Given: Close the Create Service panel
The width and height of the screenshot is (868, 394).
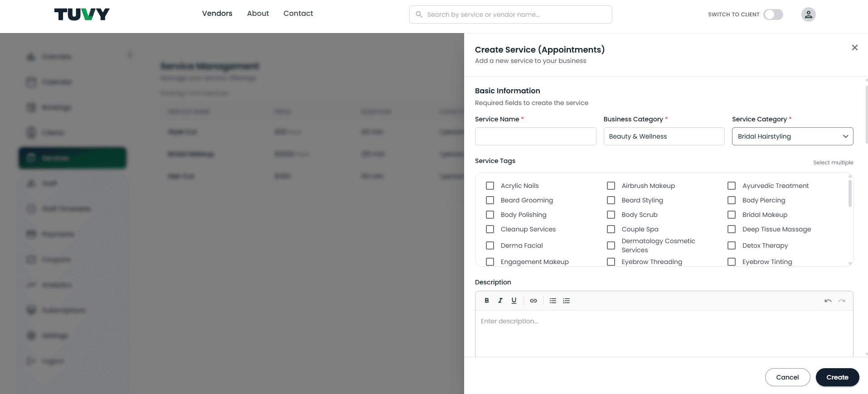Looking at the screenshot, I should (x=854, y=48).
